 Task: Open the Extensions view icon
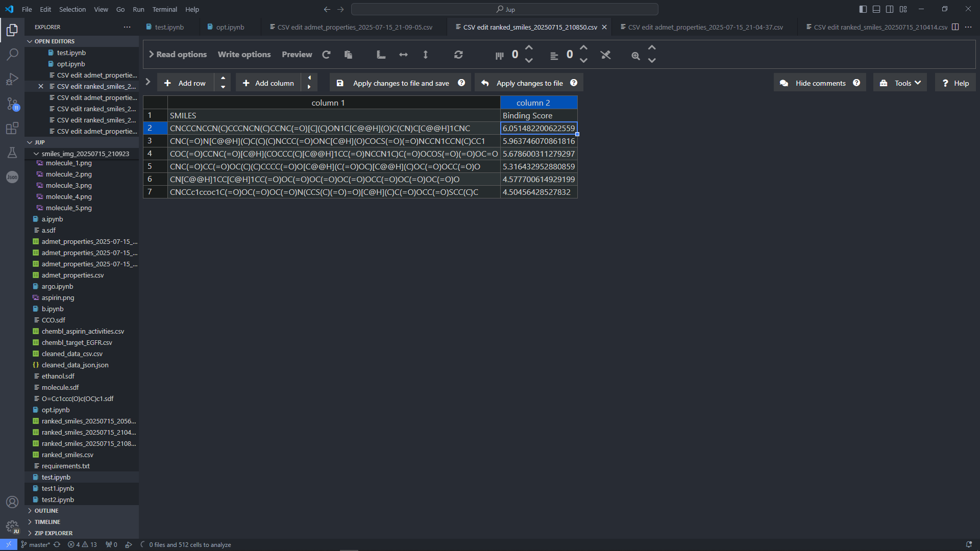(12, 129)
